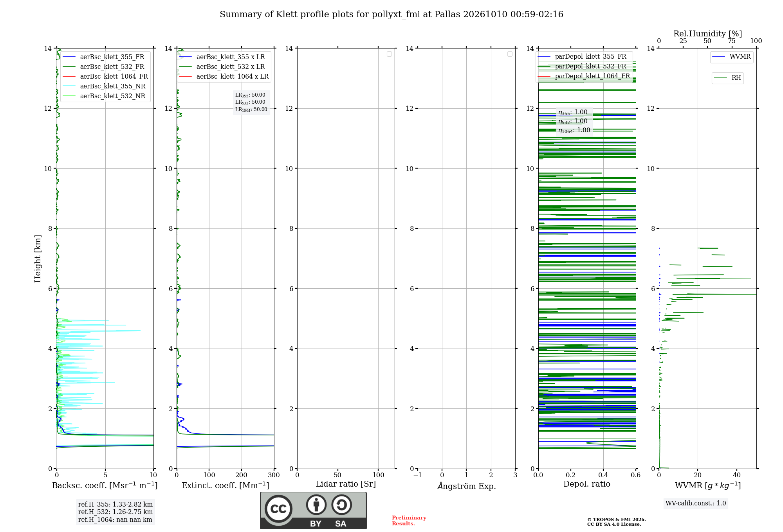Click the LR355: 50.00 annotation
Image resolution: width=783 pixels, height=532 pixels.
[250, 95]
